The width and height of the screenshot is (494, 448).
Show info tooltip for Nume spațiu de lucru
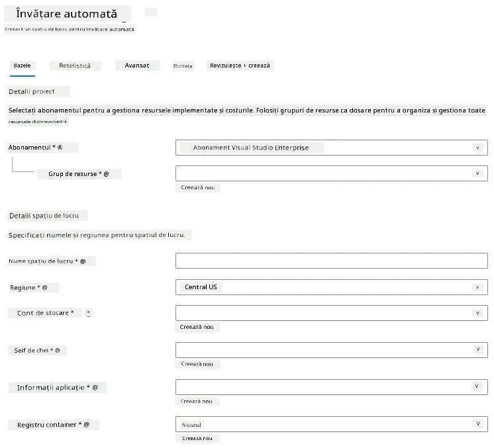pos(83,261)
